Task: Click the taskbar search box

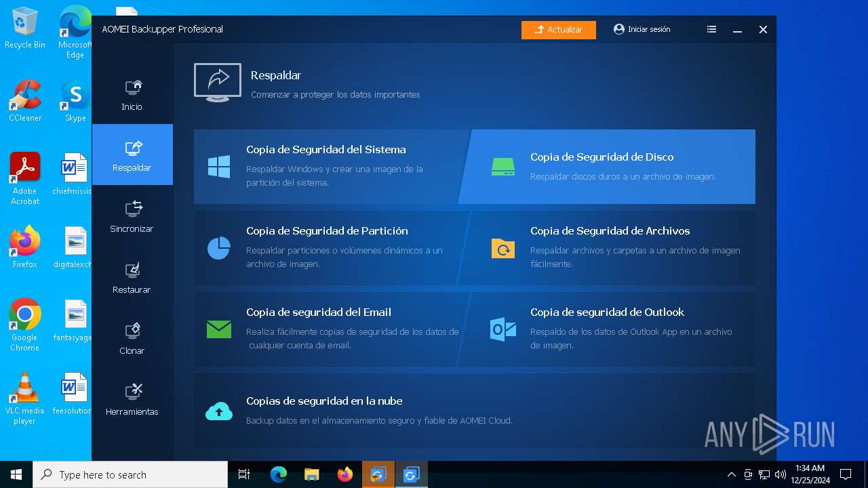Action: [130, 474]
